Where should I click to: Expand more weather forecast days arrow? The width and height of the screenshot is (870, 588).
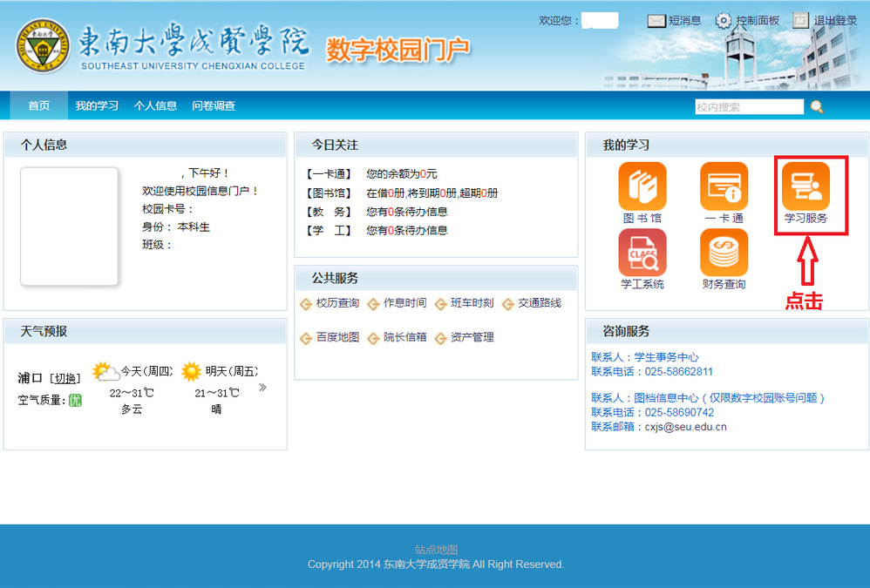pyautogui.click(x=262, y=388)
